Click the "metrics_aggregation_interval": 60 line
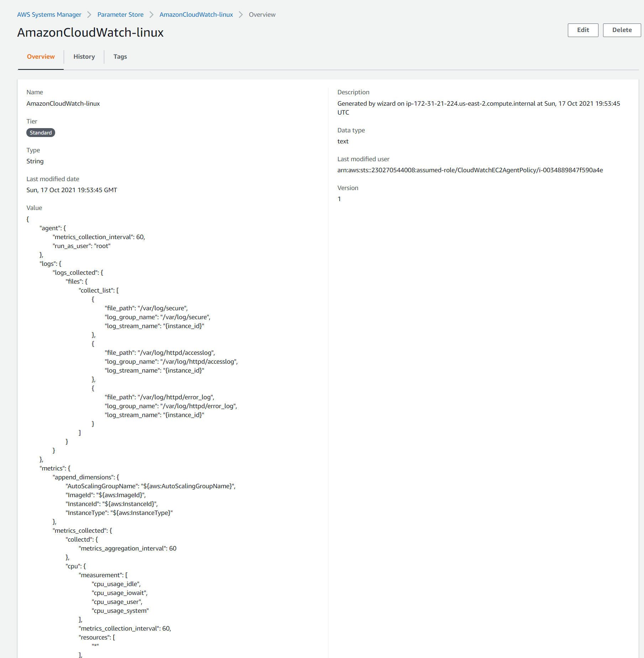The width and height of the screenshot is (644, 658). [x=128, y=548]
